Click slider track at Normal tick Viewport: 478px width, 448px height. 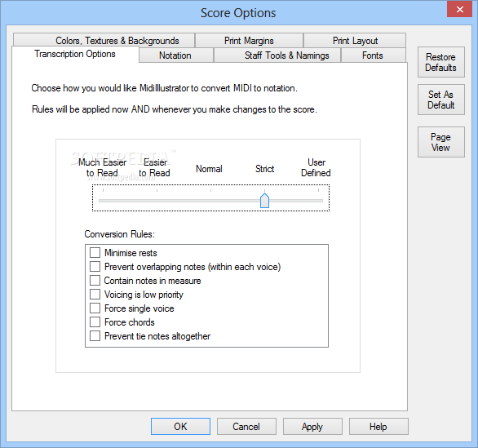pyautogui.click(x=211, y=201)
